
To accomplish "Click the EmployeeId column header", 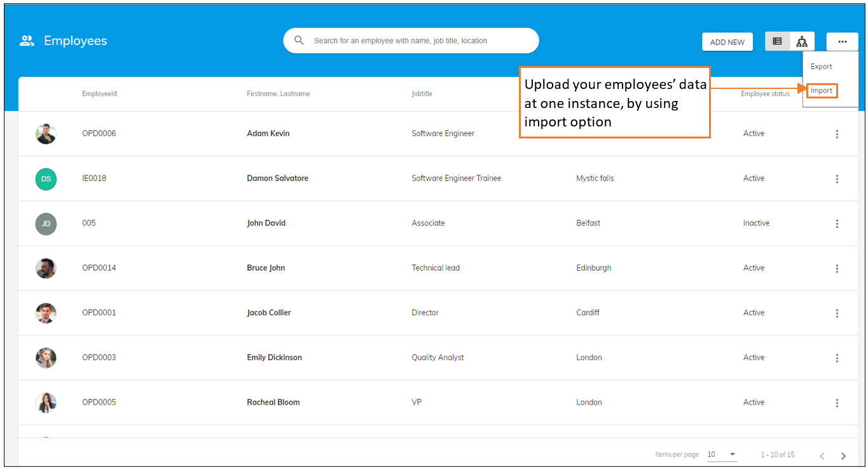I will (99, 93).
